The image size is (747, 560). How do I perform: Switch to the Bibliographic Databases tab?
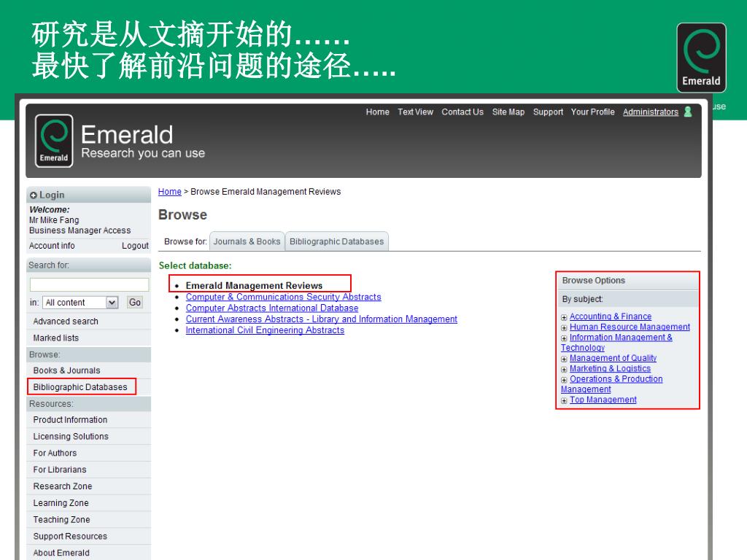[x=336, y=241]
